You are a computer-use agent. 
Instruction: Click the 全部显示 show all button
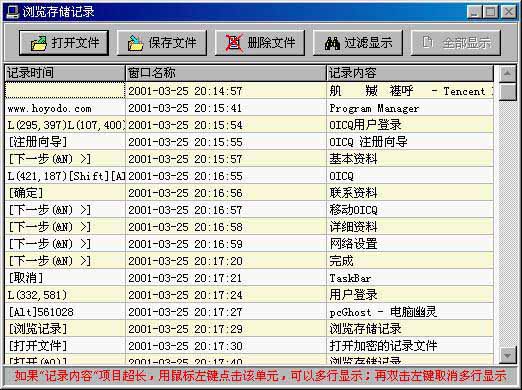[456, 43]
